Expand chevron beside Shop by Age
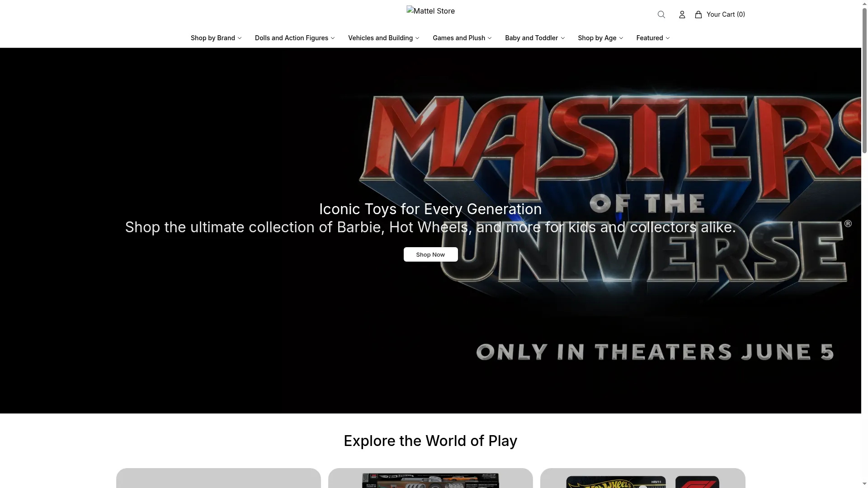Image resolution: width=868 pixels, height=488 pixels. click(621, 38)
